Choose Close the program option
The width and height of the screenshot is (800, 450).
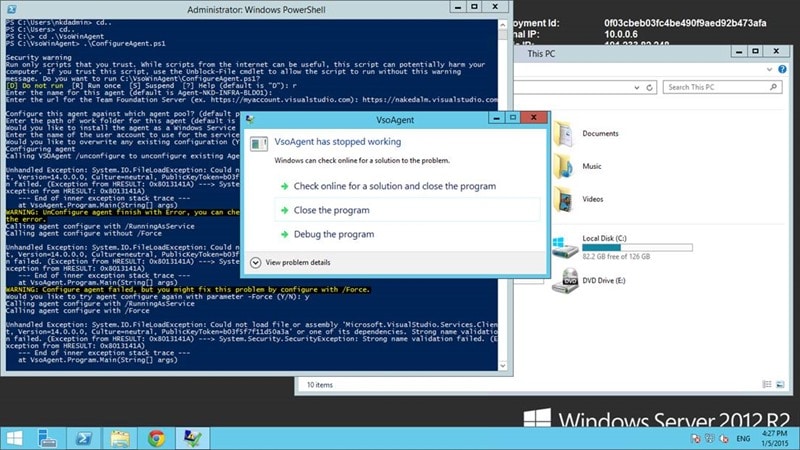407,210
